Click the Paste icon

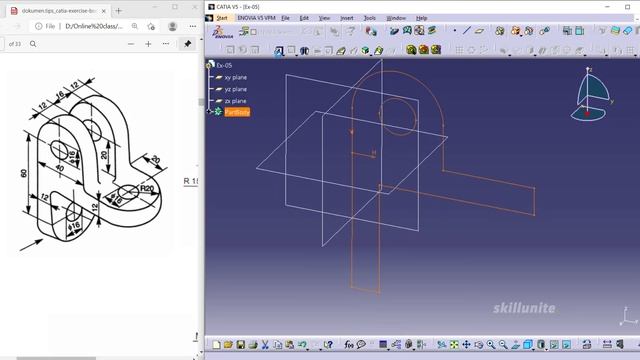(x=289, y=345)
